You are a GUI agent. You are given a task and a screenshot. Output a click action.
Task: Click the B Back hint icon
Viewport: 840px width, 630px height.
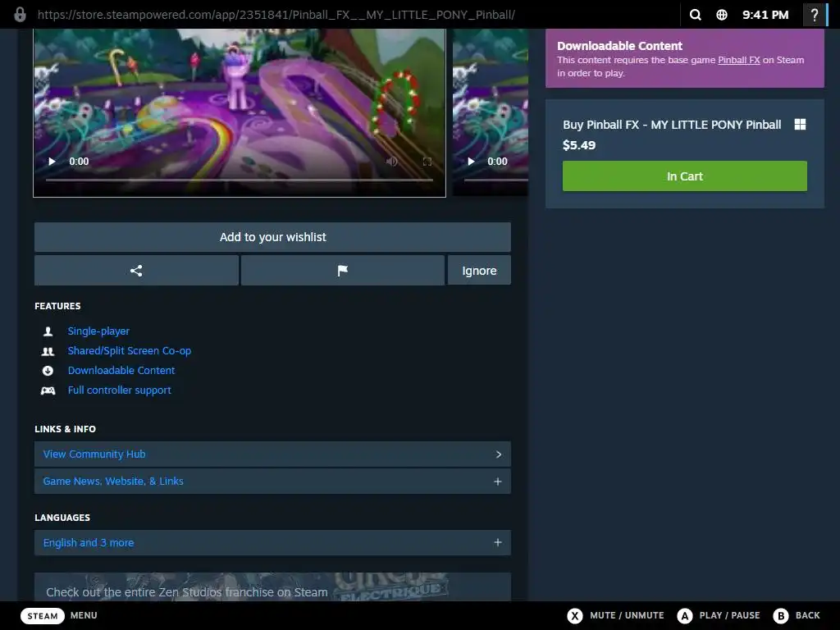[x=781, y=615]
